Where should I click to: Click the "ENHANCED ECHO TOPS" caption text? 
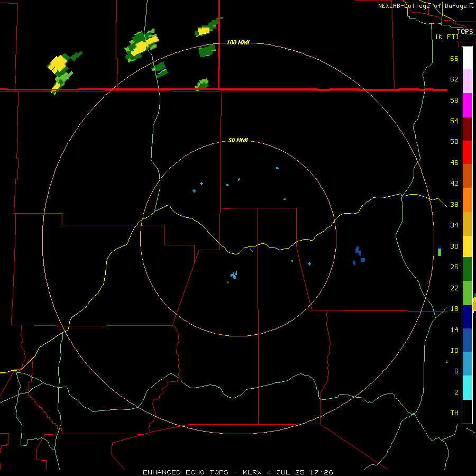[185, 472]
